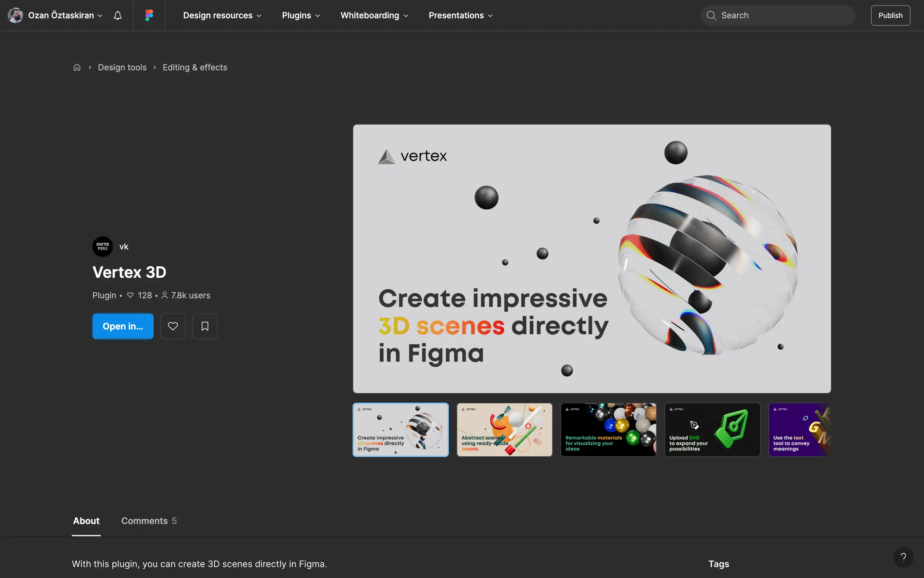Click the Vertex 3D plugin title
The height and width of the screenshot is (578, 924).
click(129, 272)
